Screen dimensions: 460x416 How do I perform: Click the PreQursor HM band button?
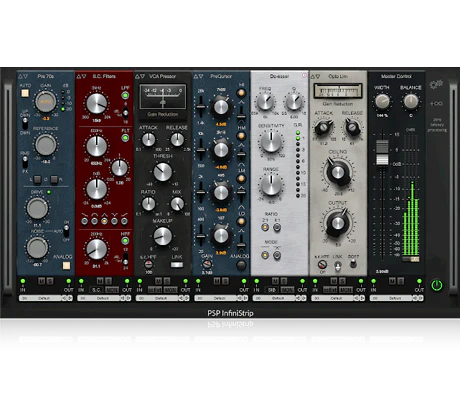[241, 136]
